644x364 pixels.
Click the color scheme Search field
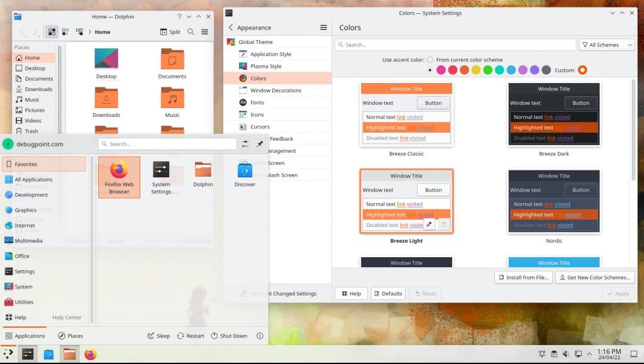pyautogui.click(x=455, y=45)
